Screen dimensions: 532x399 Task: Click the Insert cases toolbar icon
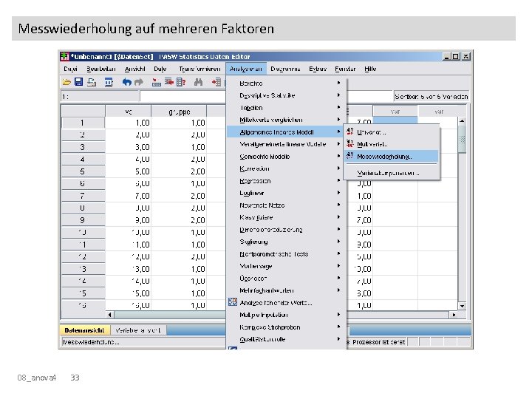(x=216, y=82)
